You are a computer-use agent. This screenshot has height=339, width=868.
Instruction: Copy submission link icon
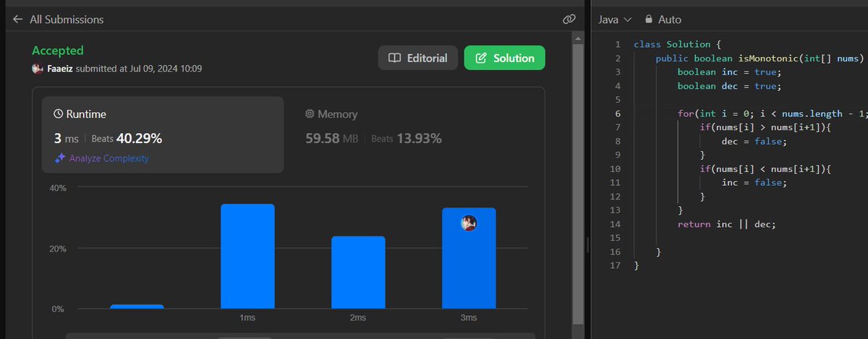point(569,20)
